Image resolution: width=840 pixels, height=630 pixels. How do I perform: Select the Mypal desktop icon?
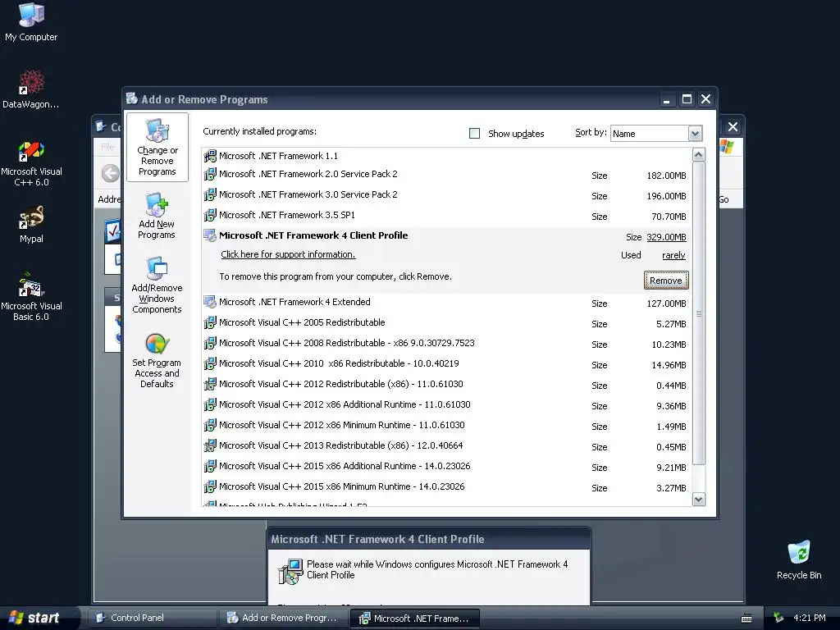(x=31, y=225)
